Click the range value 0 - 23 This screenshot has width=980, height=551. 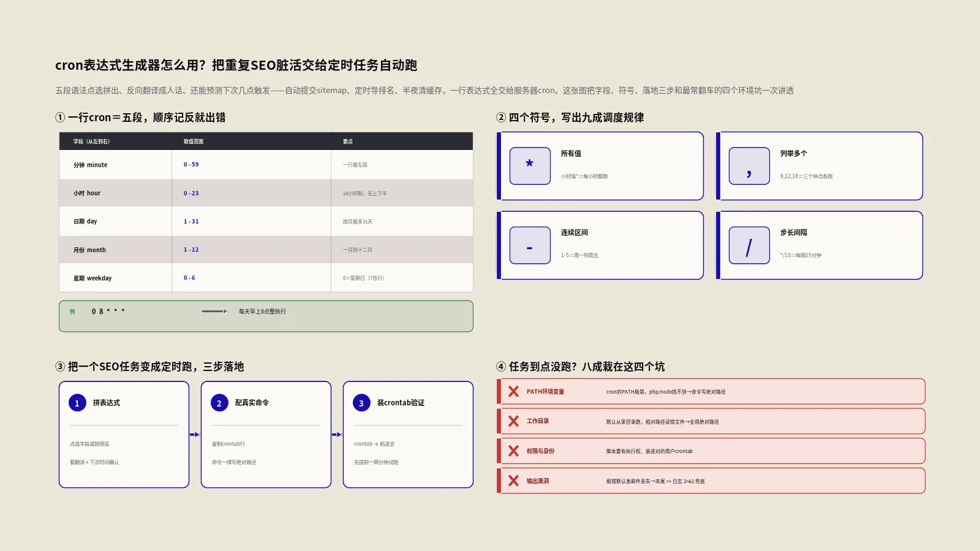tap(191, 193)
